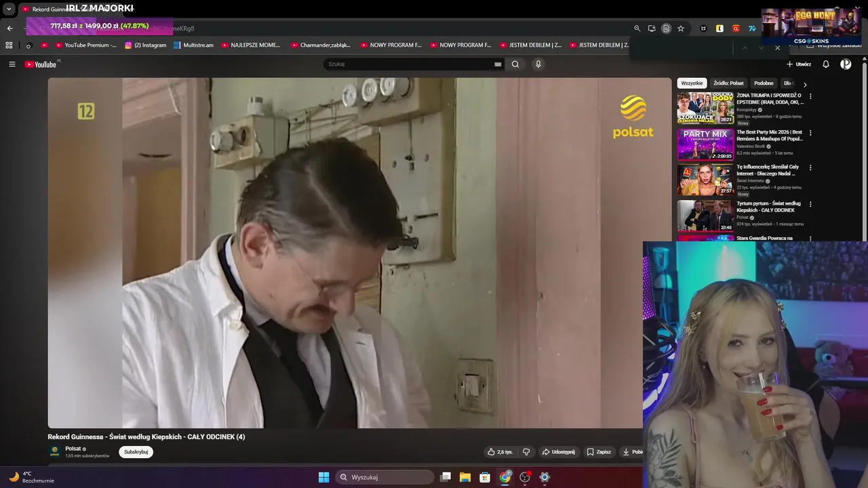
Task: Open ŻONA TRUMPA I SPOWIEDŹ video thumbnail
Action: point(705,108)
